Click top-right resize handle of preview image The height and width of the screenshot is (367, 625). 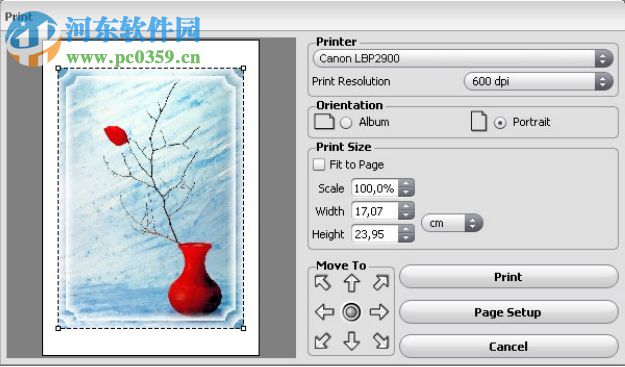244,69
